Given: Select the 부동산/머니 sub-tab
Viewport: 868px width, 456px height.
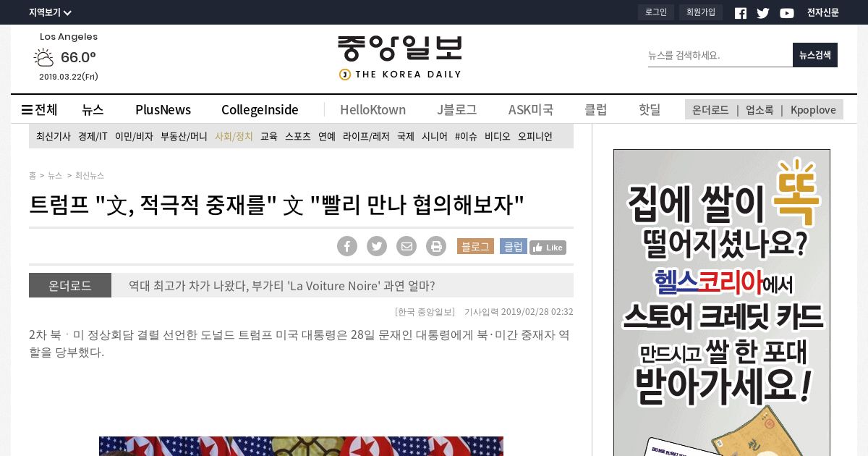Looking at the screenshot, I should pyautogui.click(x=184, y=136).
